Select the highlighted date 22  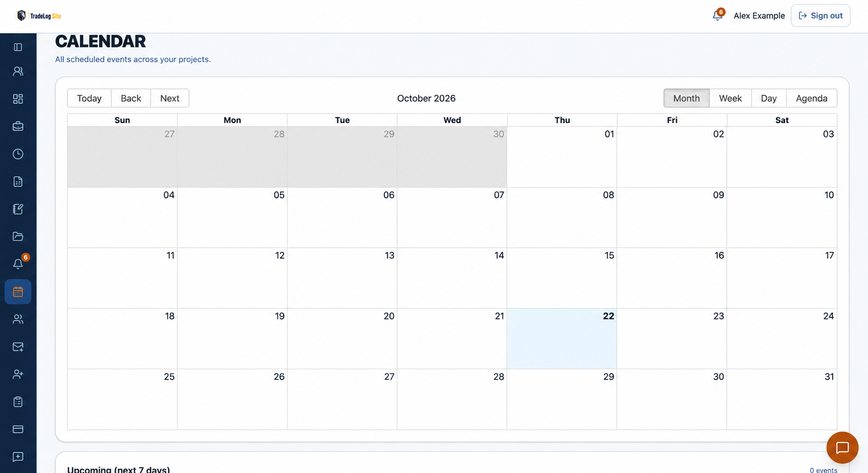(608, 316)
